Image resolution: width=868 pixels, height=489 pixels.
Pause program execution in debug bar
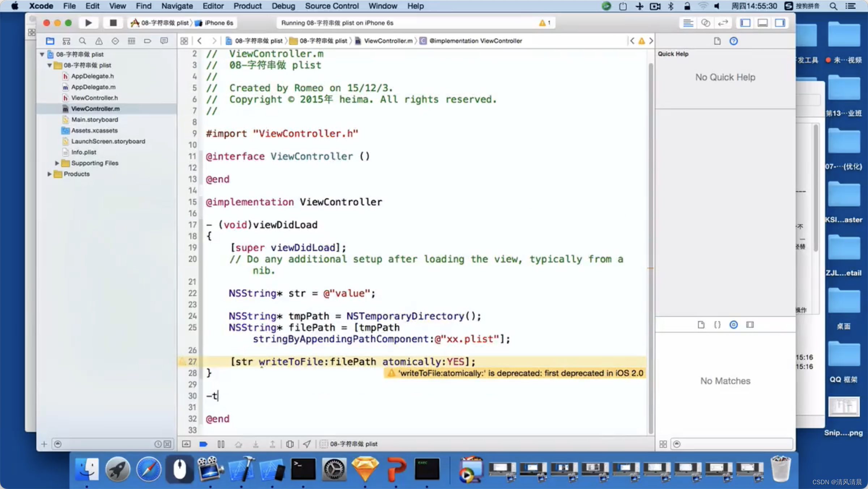221,444
